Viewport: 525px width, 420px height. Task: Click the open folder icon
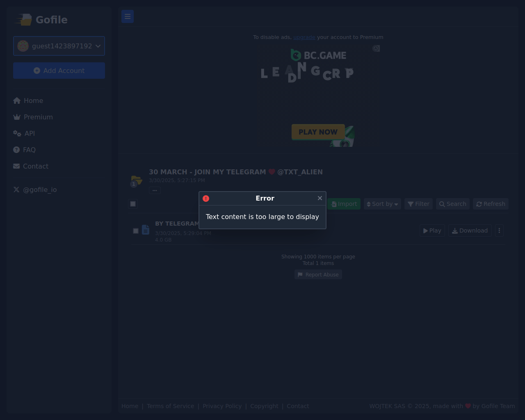coord(136,180)
